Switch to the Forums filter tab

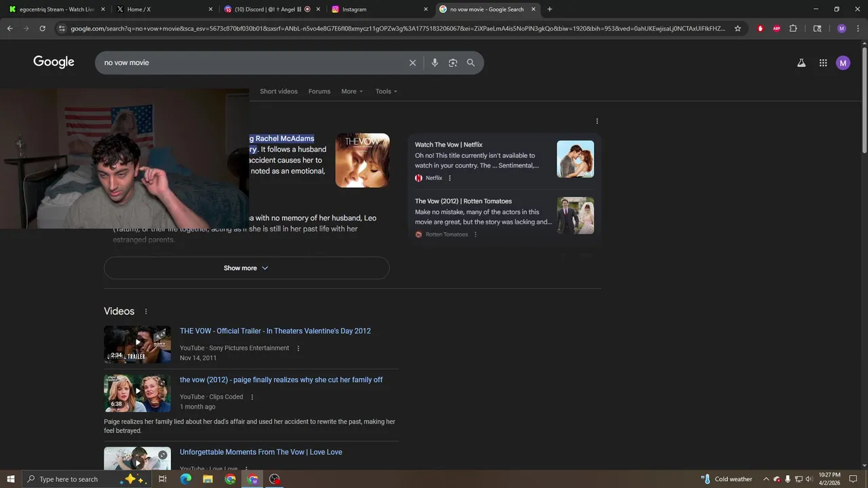319,91
